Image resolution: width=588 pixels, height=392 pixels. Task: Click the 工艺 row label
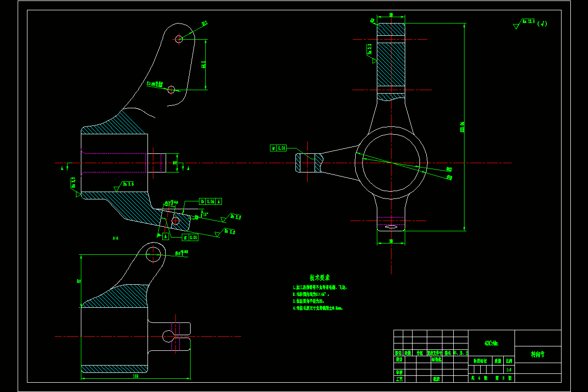[398, 378]
